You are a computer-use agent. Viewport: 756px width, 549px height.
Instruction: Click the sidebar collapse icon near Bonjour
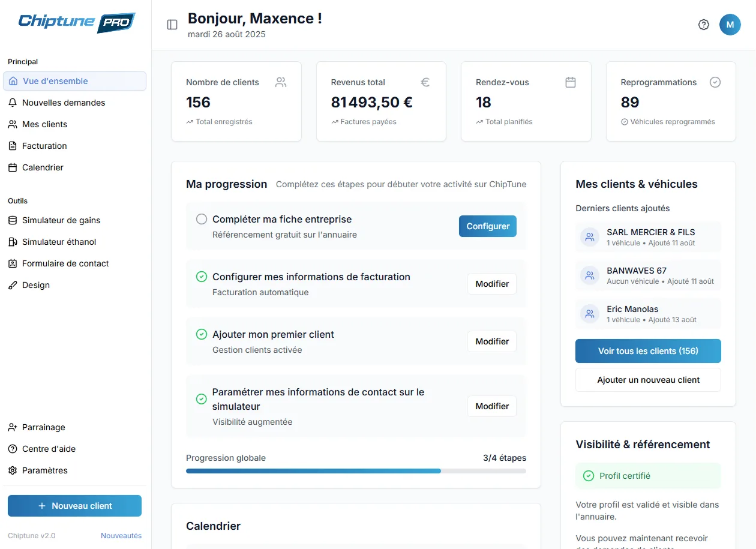(171, 25)
